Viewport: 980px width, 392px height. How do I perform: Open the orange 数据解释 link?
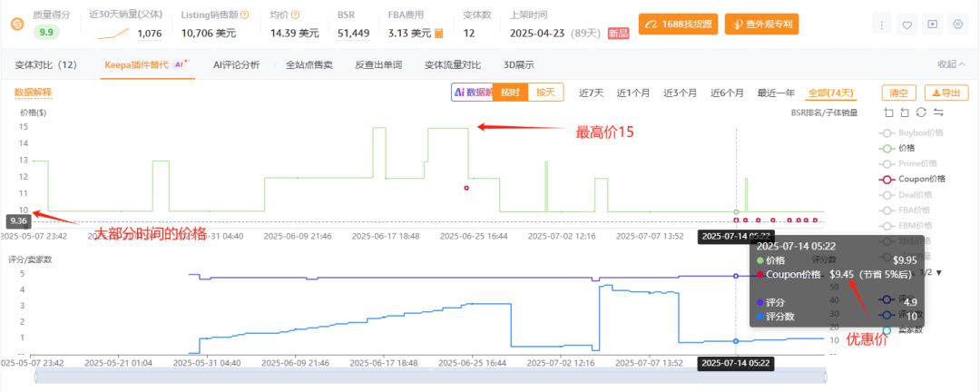coord(34,93)
